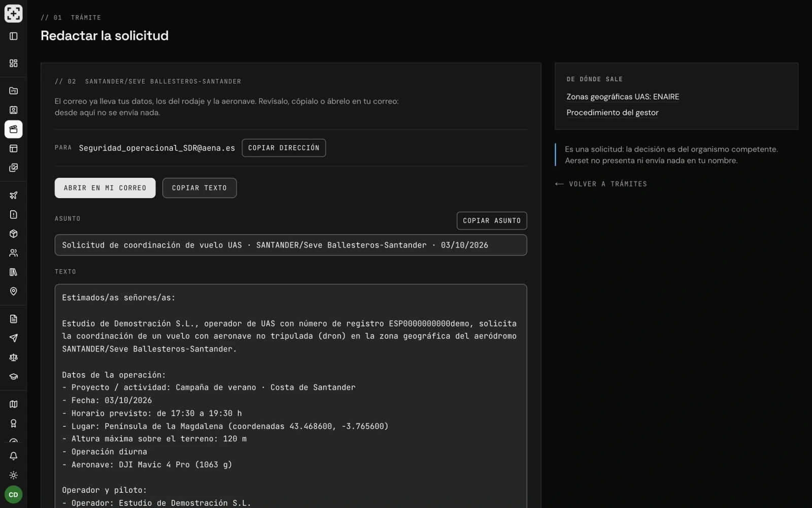Screen dimensions: 812x508
Task: Click Abrir en mi correo button
Action: click(x=105, y=188)
